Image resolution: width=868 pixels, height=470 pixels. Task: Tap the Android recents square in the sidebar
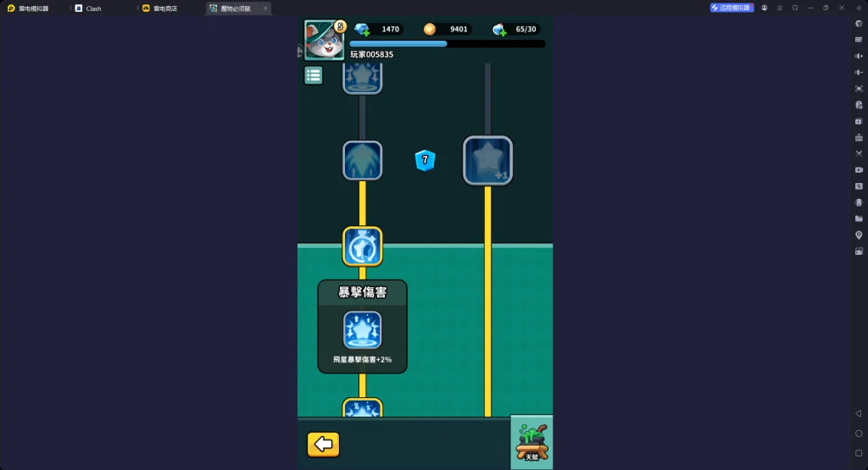tap(859, 453)
